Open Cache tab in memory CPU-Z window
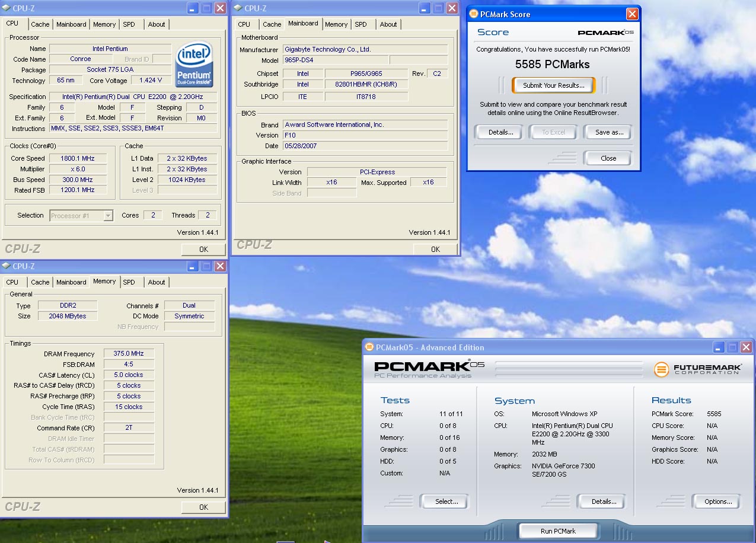 tap(40, 282)
